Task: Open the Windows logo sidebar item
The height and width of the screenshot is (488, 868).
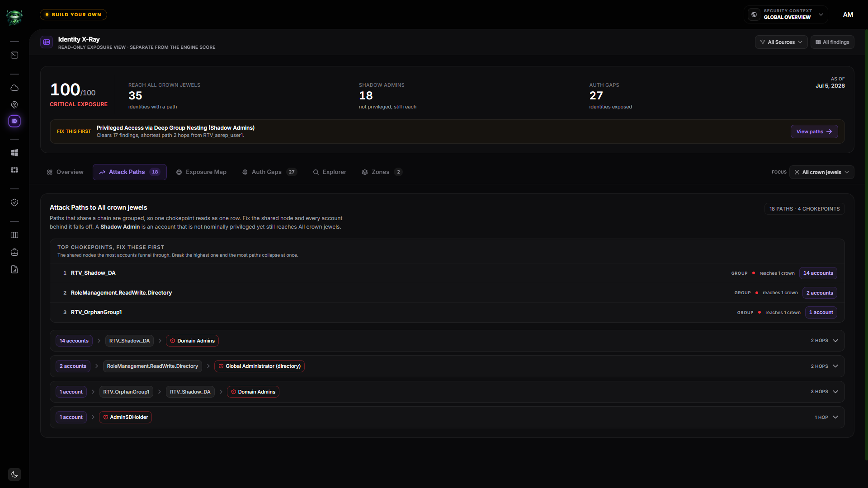Action: tap(14, 153)
